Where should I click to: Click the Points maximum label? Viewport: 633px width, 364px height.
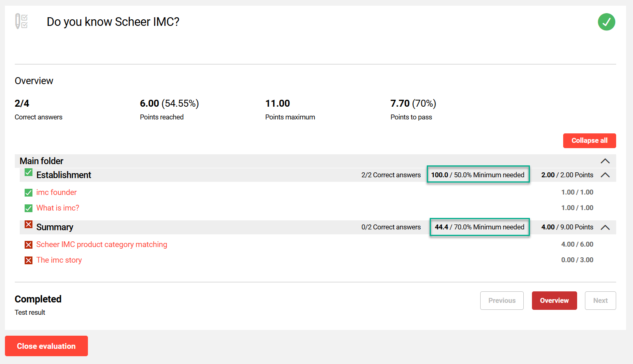pyautogui.click(x=290, y=117)
